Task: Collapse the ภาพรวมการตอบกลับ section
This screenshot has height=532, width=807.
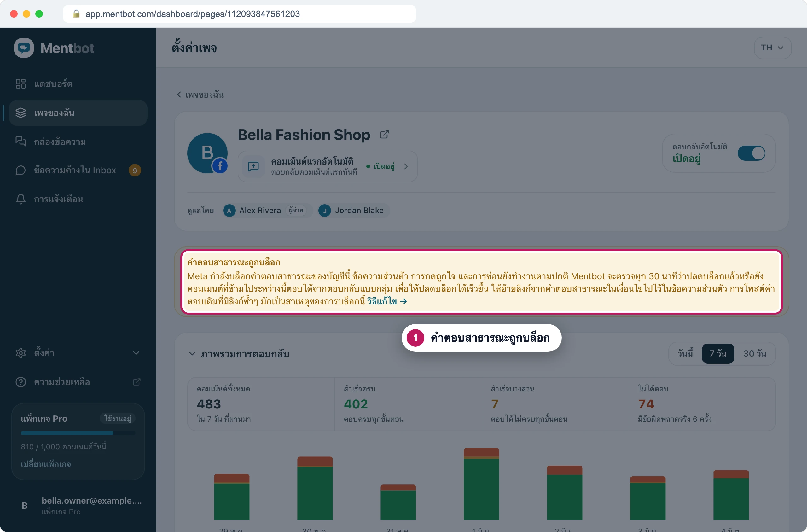Action: click(x=192, y=354)
